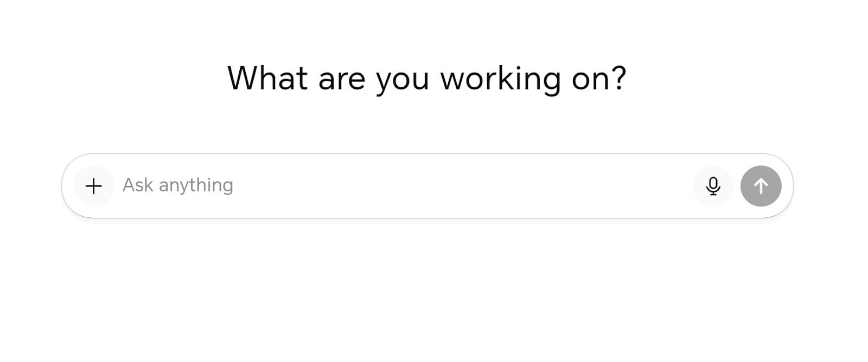Click the word What in the heading
This screenshot has height=362, width=868.
[267, 78]
